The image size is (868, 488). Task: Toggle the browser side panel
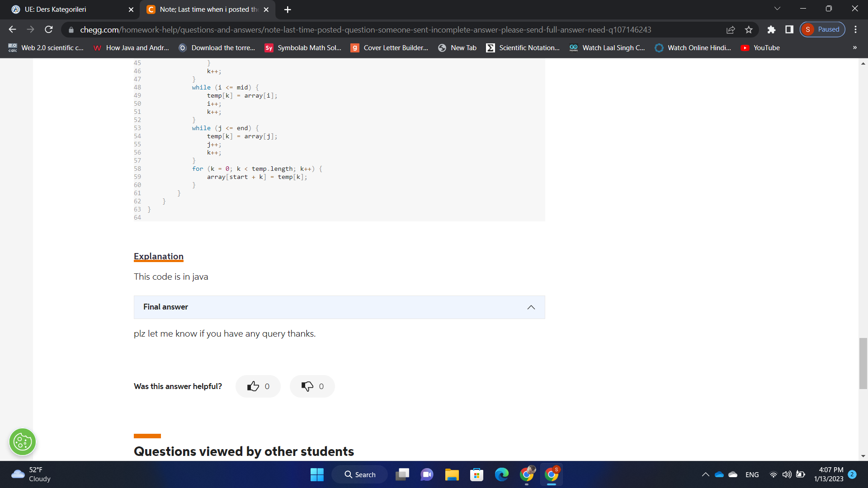[x=789, y=30]
